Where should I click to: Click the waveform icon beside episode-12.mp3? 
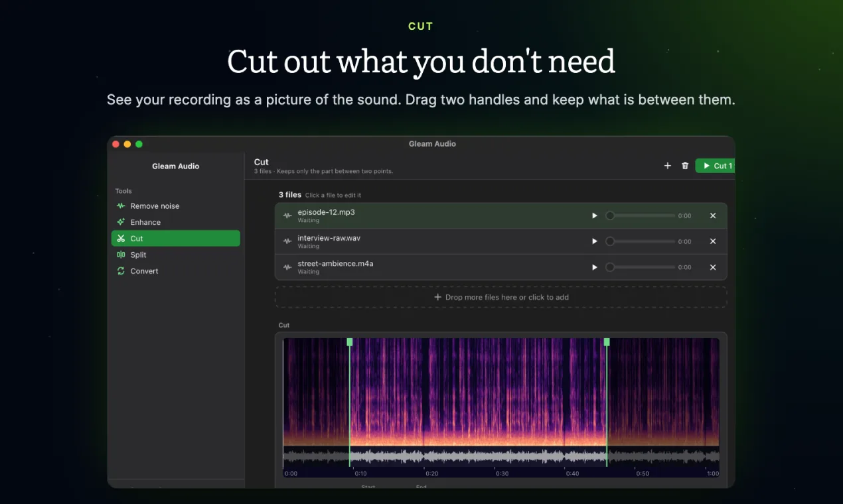click(x=287, y=216)
